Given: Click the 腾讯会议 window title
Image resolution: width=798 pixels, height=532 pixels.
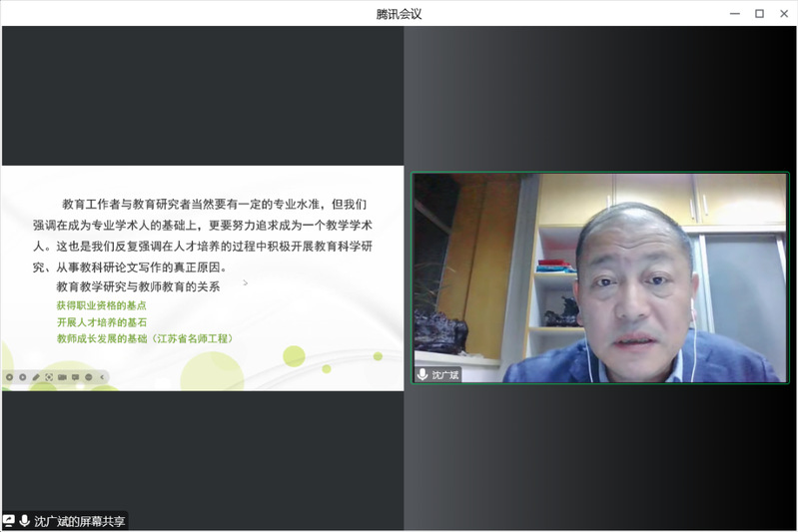Looking at the screenshot, I should coord(399,13).
